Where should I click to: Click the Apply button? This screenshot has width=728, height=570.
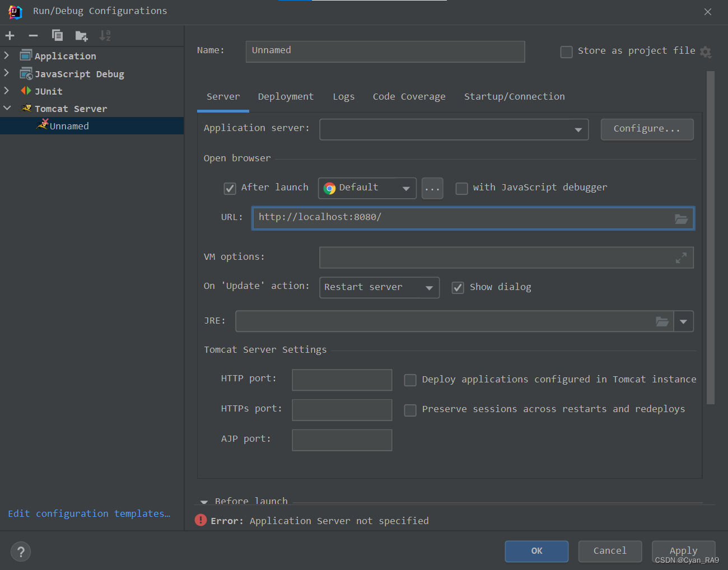coord(683,551)
